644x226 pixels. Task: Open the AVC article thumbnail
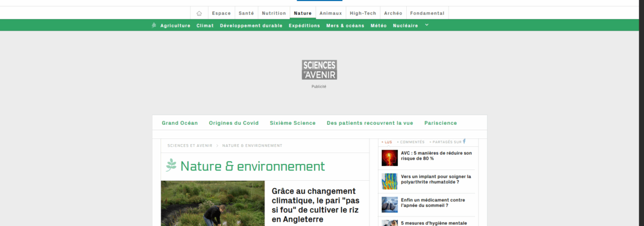[x=389, y=158]
